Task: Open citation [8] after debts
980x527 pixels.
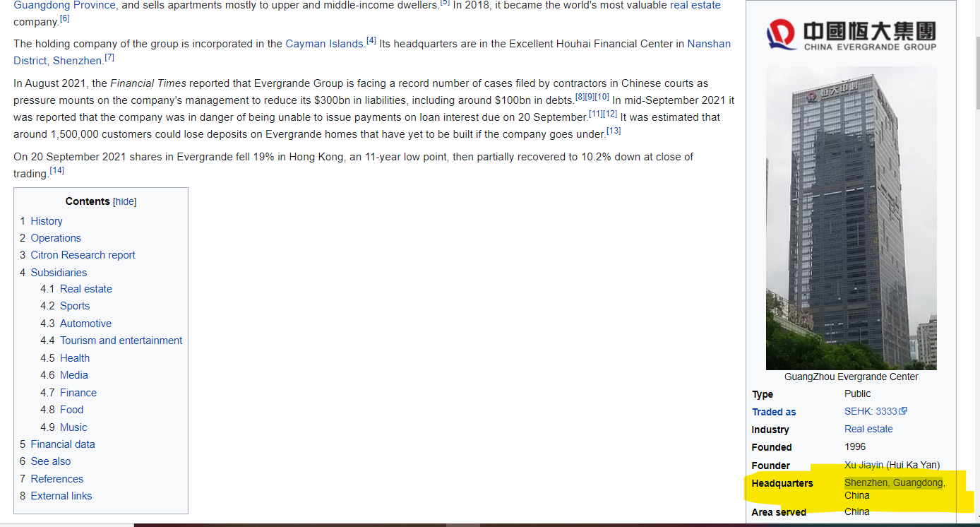Action: click(x=580, y=97)
